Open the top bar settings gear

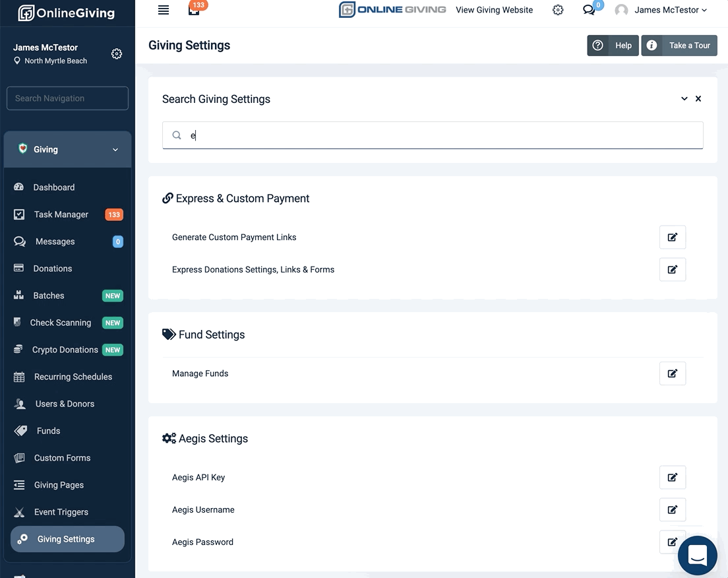point(558,10)
